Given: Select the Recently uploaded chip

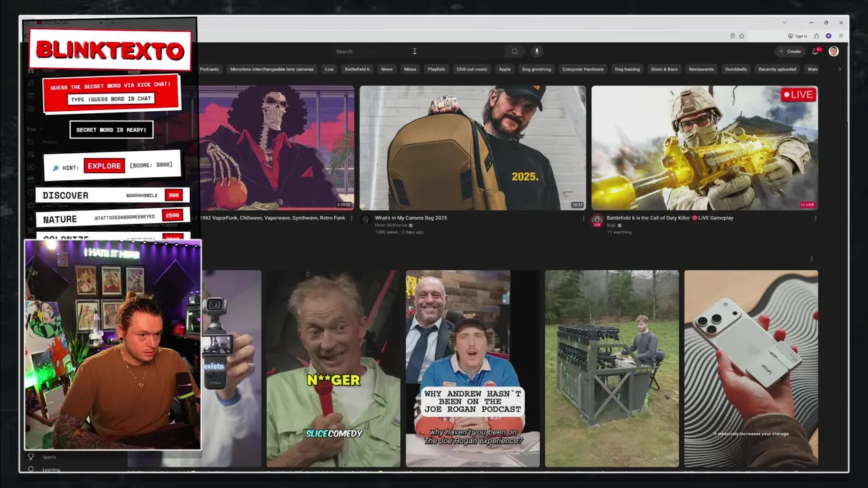Looking at the screenshot, I should 777,69.
